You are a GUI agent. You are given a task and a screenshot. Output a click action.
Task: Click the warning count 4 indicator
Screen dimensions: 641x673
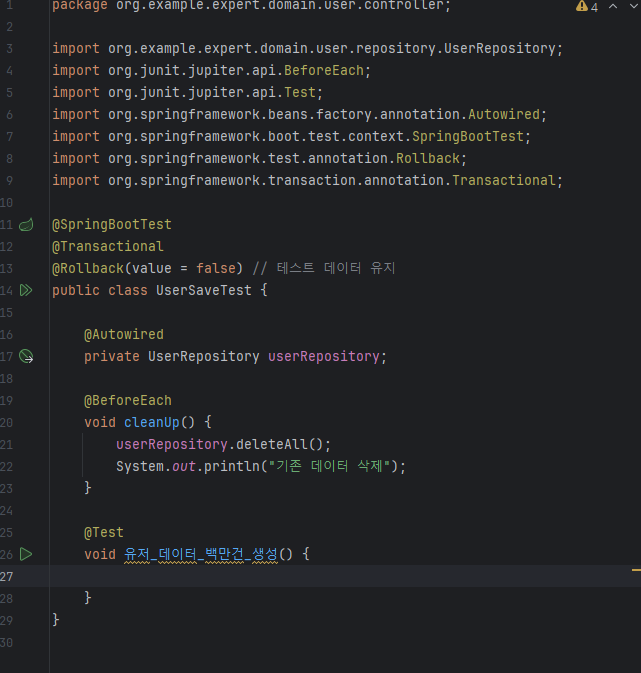tap(594, 7)
